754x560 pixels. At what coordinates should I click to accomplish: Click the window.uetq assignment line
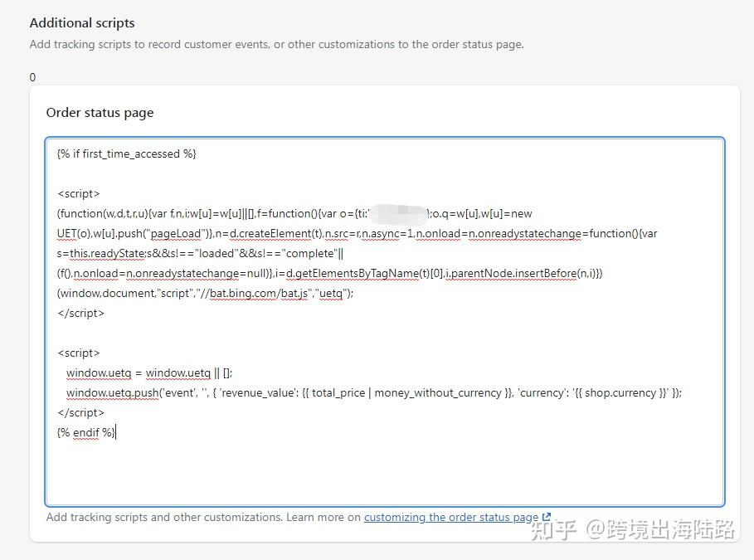147,373
